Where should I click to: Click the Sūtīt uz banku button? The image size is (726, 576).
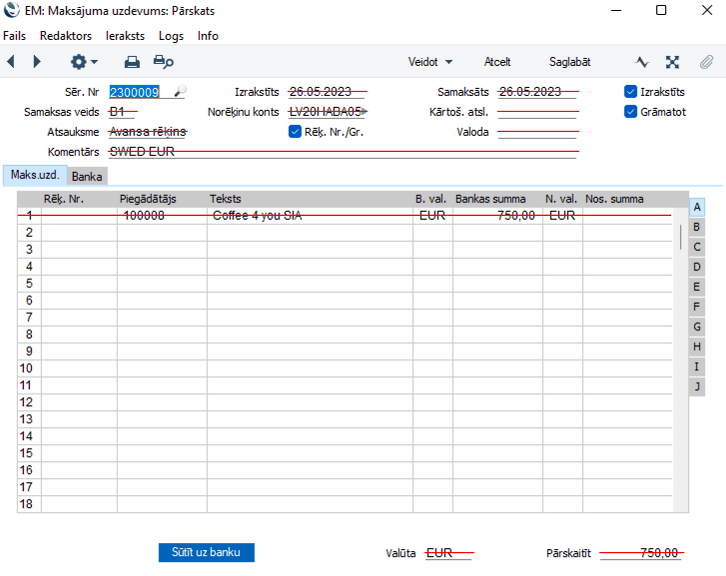(206, 552)
